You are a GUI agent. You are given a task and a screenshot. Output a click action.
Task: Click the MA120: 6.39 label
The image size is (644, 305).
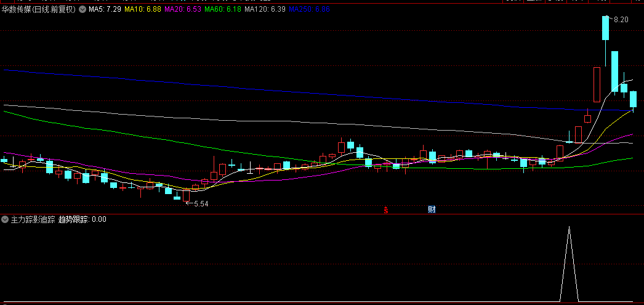(x=265, y=9)
